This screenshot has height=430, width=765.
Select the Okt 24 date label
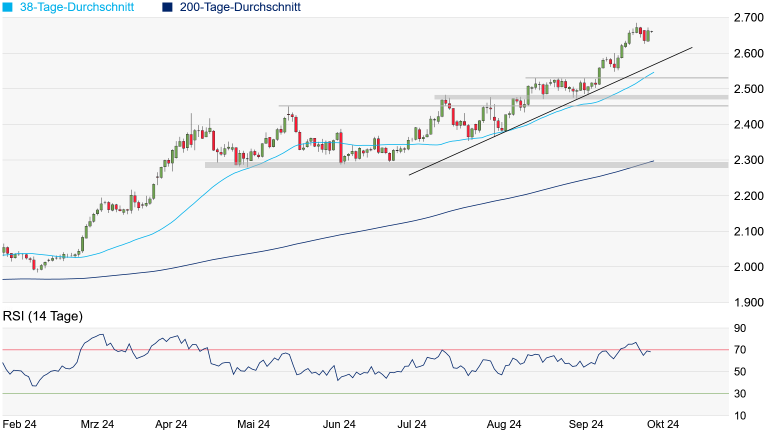[663, 424]
